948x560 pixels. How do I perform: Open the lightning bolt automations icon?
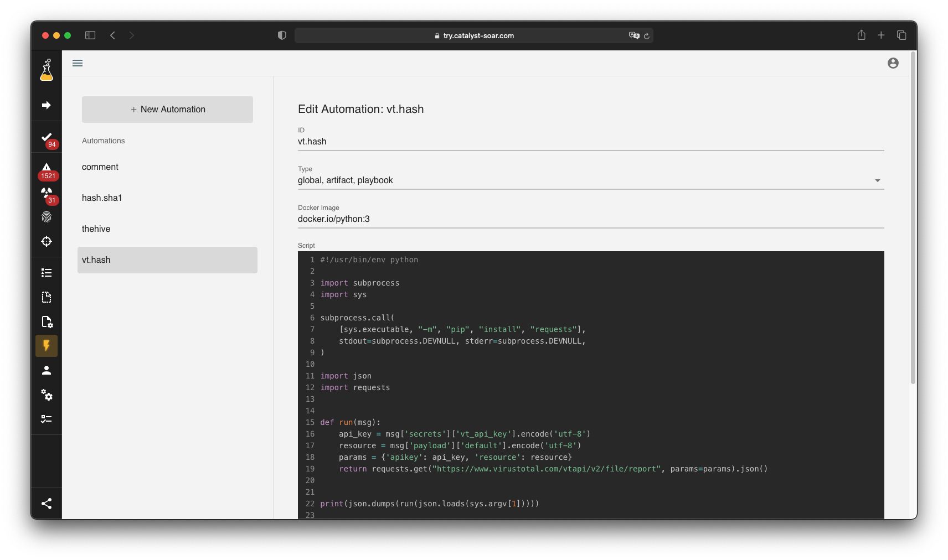point(47,346)
